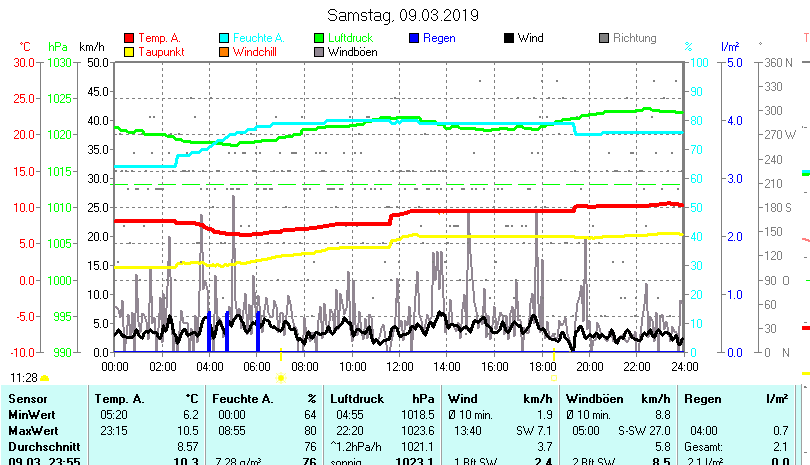Click the MaxWert row label
This screenshot has height=465, width=810.
point(32,429)
